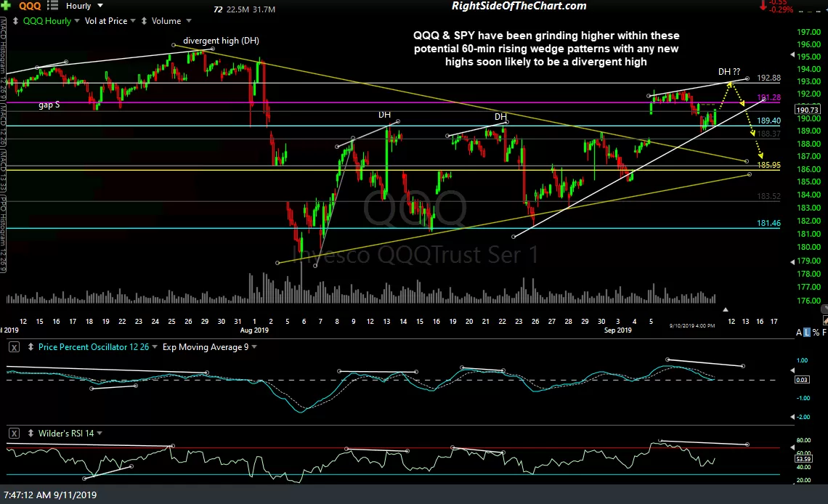Click the reorder arrows beside QQQ Hourly
The image size is (828, 504).
coord(15,21)
